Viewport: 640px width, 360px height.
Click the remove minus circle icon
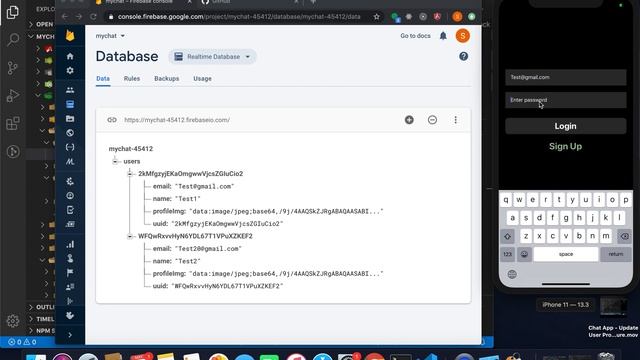point(432,120)
